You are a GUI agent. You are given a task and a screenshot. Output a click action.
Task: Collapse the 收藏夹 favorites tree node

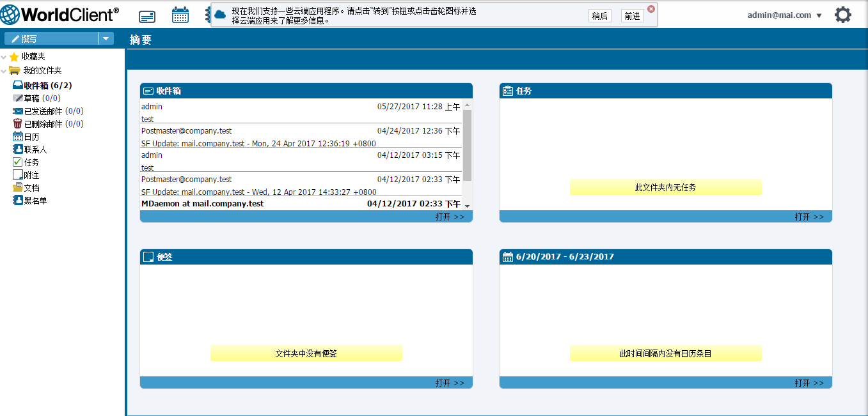(4, 58)
